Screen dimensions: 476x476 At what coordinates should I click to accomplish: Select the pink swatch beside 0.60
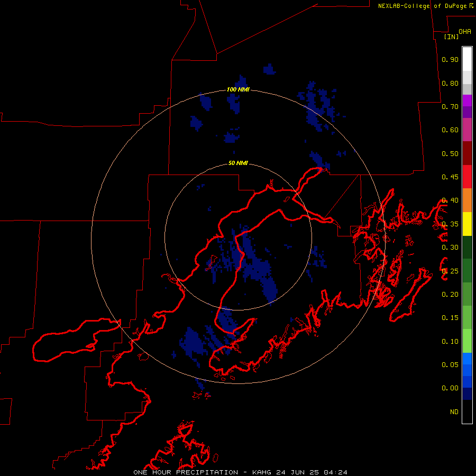coord(467,130)
